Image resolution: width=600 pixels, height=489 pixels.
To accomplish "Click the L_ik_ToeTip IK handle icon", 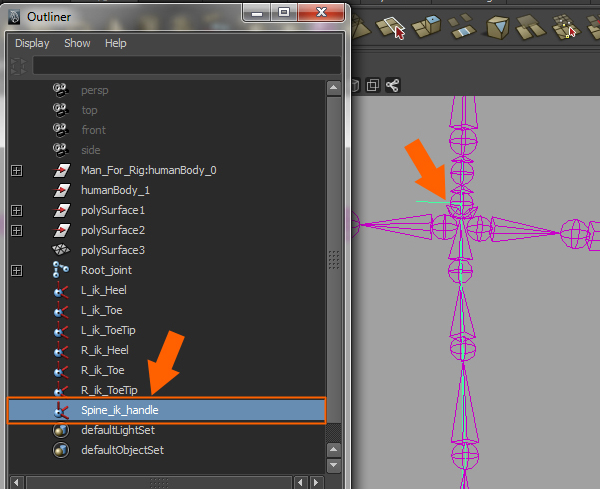I will click(61, 330).
